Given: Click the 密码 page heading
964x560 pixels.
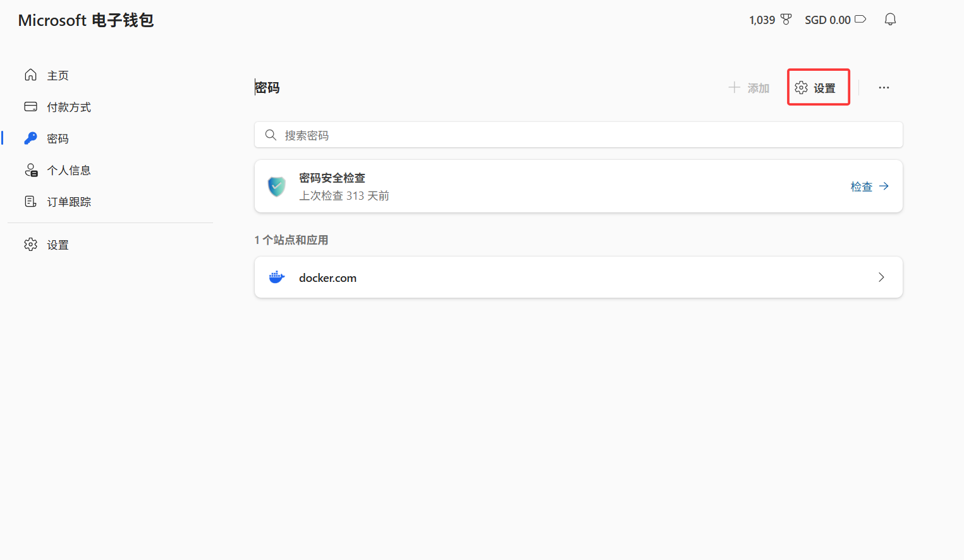Looking at the screenshot, I should [x=267, y=88].
